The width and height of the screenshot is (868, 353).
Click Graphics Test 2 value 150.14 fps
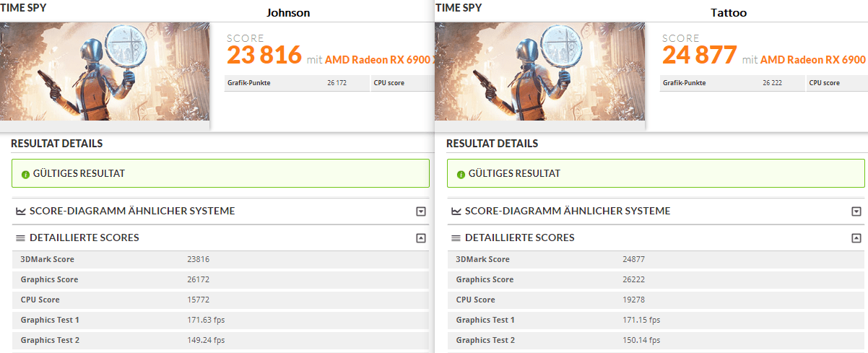(x=641, y=340)
